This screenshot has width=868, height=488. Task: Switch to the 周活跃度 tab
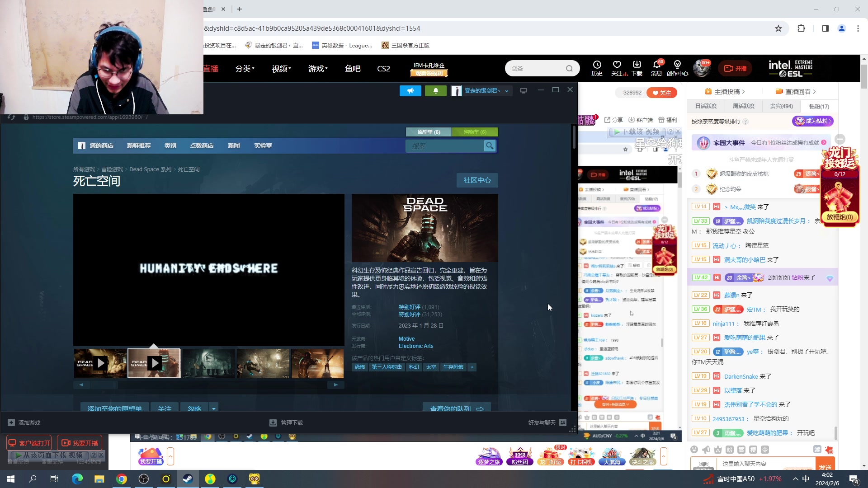[x=743, y=106]
